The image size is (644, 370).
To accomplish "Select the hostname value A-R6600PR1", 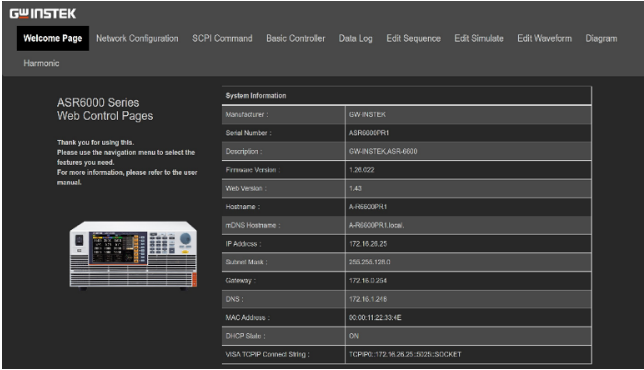I will pos(368,207).
